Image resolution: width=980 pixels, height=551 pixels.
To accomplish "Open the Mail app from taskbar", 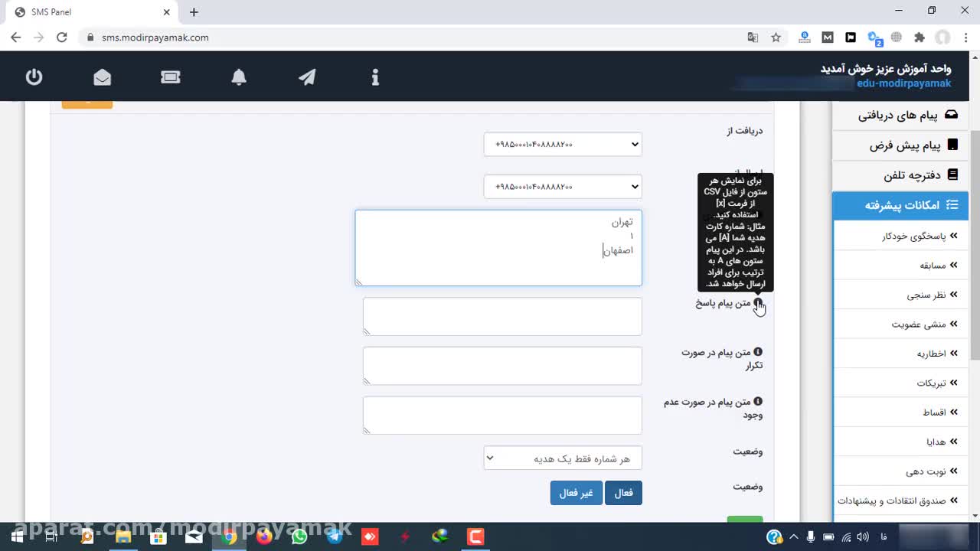I will coord(194,536).
